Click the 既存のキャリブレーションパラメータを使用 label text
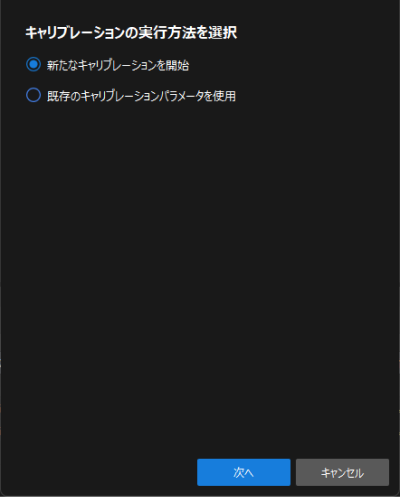Image resolution: width=400 pixels, height=497 pixels. point(141,96)
